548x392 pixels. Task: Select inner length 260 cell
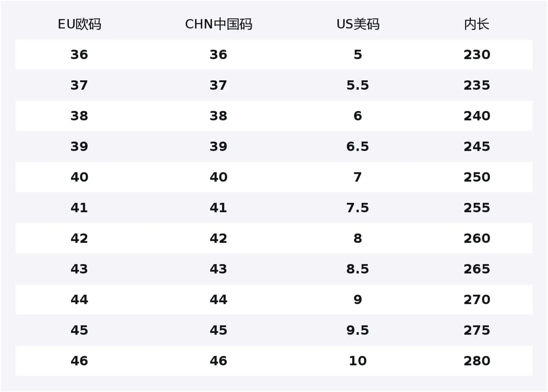coord(477,239)
